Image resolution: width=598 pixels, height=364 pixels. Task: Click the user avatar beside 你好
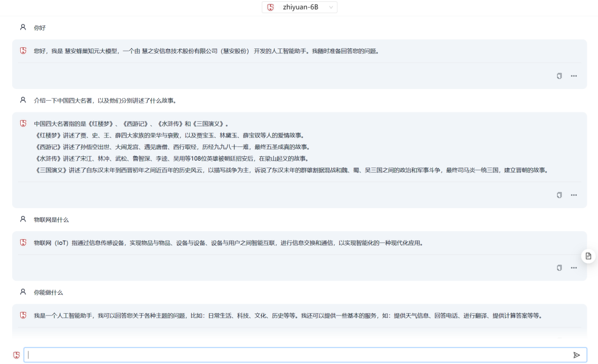tap(23, 27)
